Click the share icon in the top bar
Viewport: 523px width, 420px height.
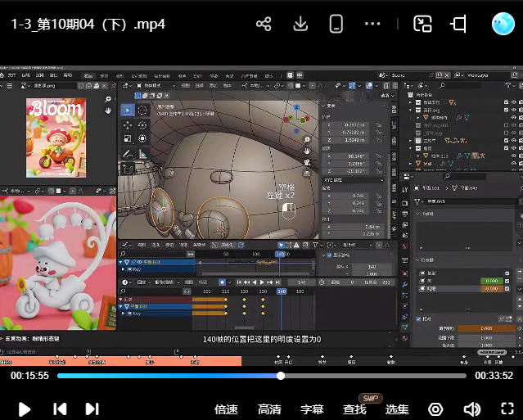tap(264, 24)
